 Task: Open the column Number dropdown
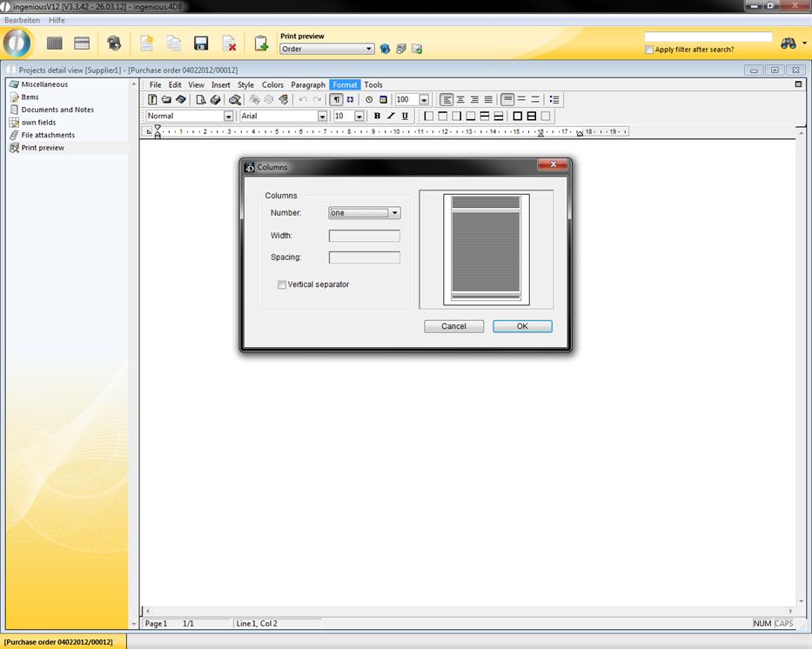[x=394, y=213]
